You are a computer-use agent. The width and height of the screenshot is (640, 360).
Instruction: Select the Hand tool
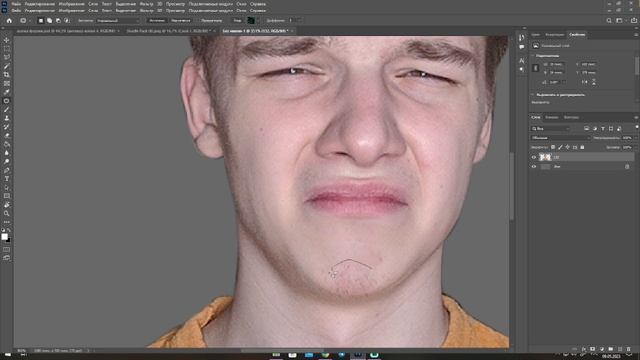coord(7,204)
